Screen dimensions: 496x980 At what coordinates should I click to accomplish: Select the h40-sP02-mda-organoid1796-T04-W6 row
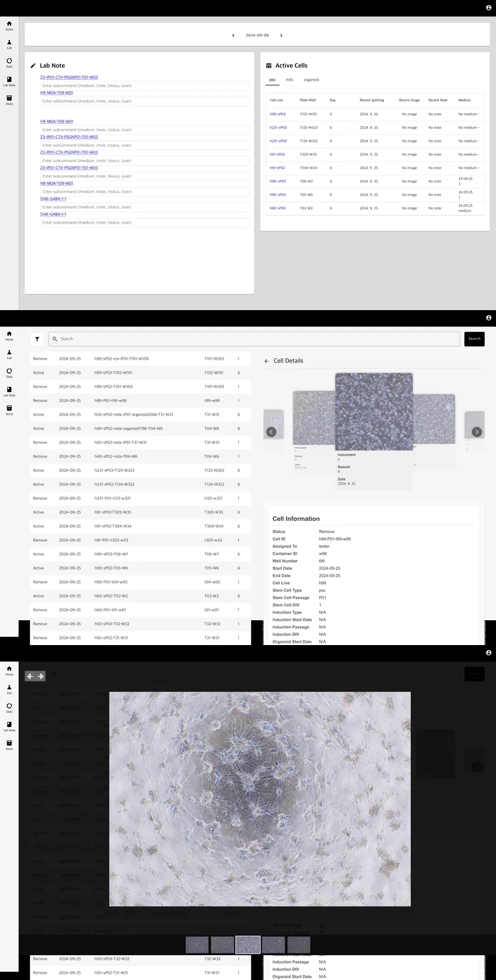[140, 429]
